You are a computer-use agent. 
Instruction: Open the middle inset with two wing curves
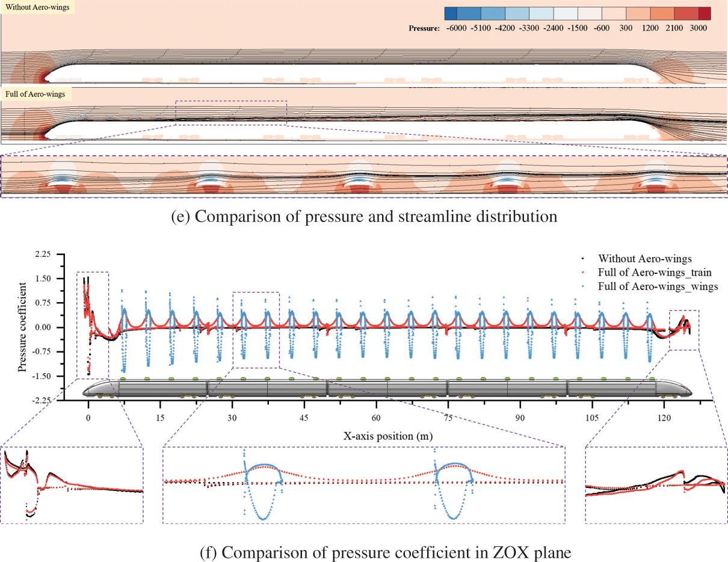click(364, 484)
